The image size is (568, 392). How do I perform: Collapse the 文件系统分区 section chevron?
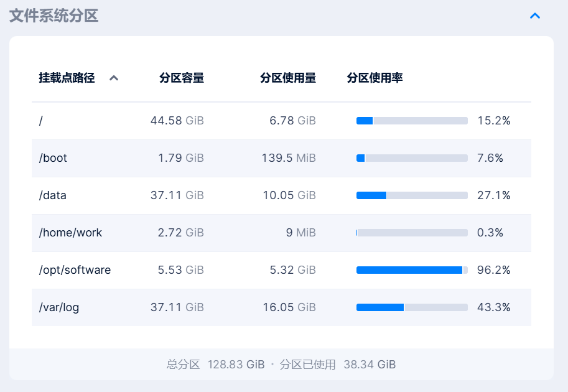point(534,16)
